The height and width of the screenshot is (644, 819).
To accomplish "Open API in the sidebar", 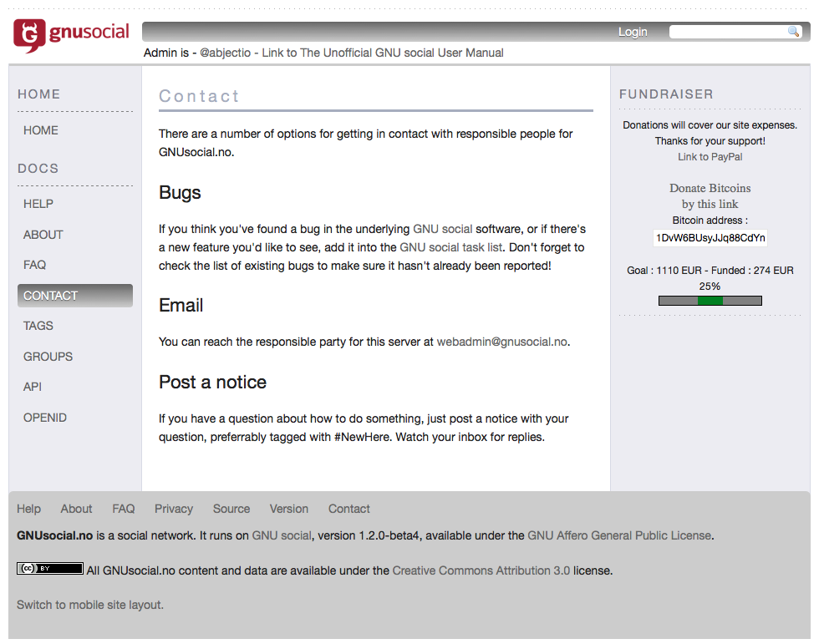I will (x=33, y=387).
